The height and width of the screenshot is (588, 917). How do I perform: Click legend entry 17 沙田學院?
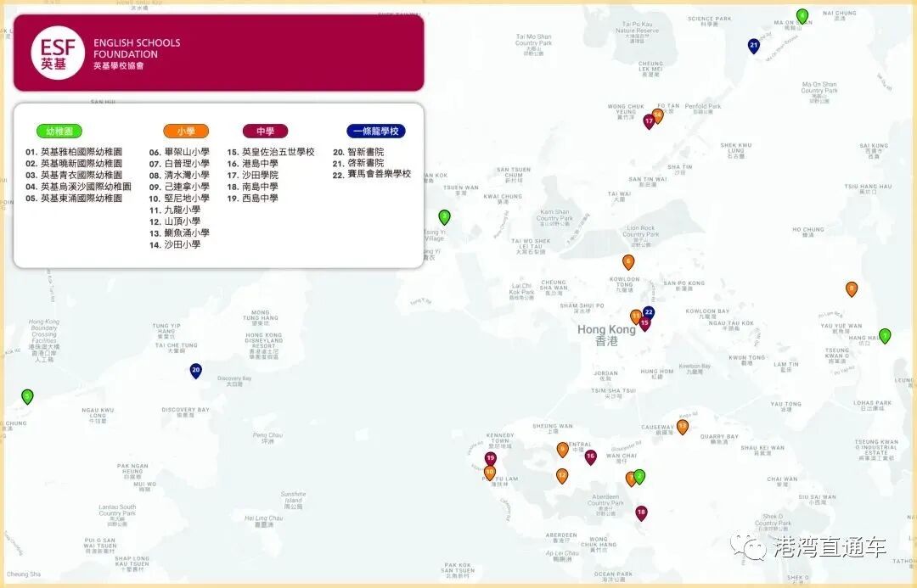click(253, 175)
